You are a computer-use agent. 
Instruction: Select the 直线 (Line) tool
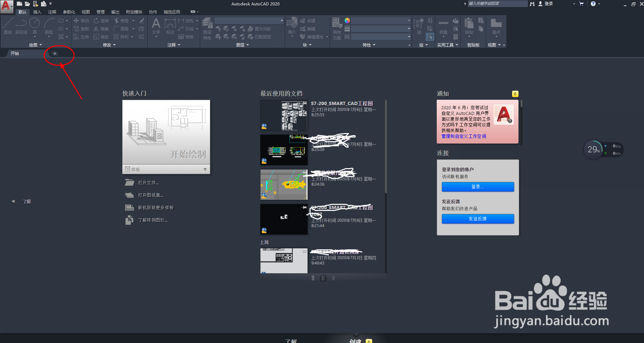point(8,26)
